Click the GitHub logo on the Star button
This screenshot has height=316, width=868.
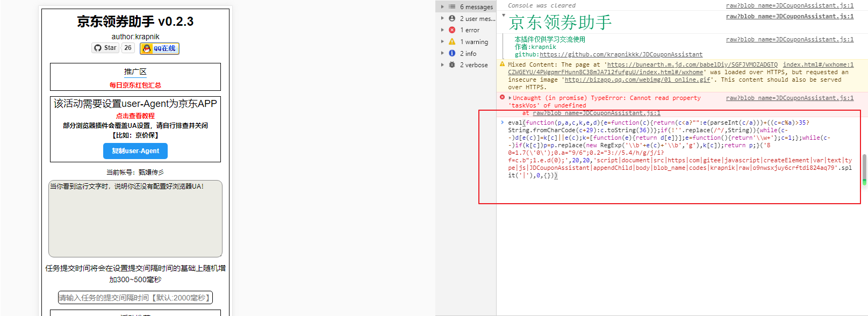click(x=98, y=48)
